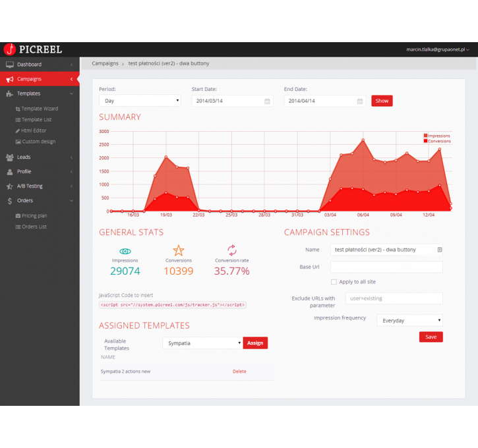Open the End Date calendar icon
This screenshot has width=478, height=448.
pyautogui.click(x=360, y=101)
